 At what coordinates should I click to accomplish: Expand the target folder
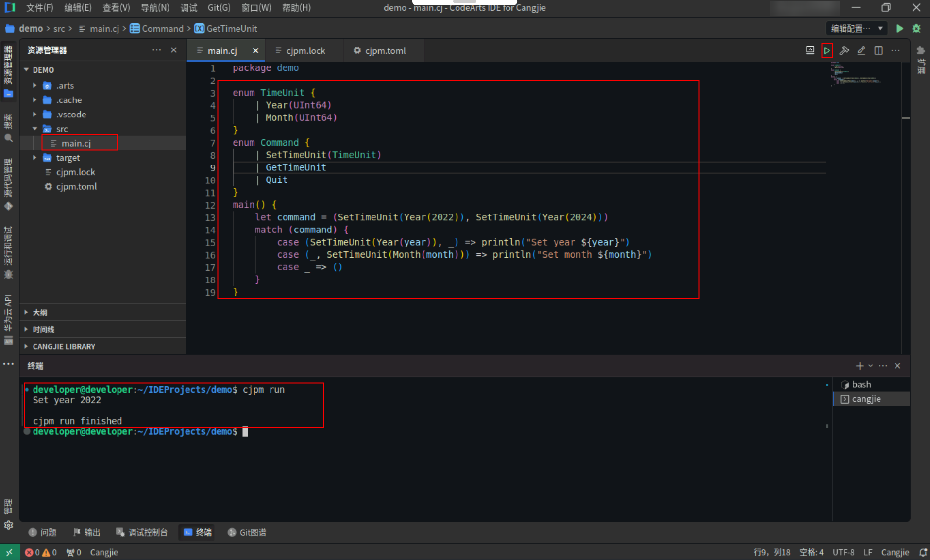pyautogui.click(x=34, y=158)
